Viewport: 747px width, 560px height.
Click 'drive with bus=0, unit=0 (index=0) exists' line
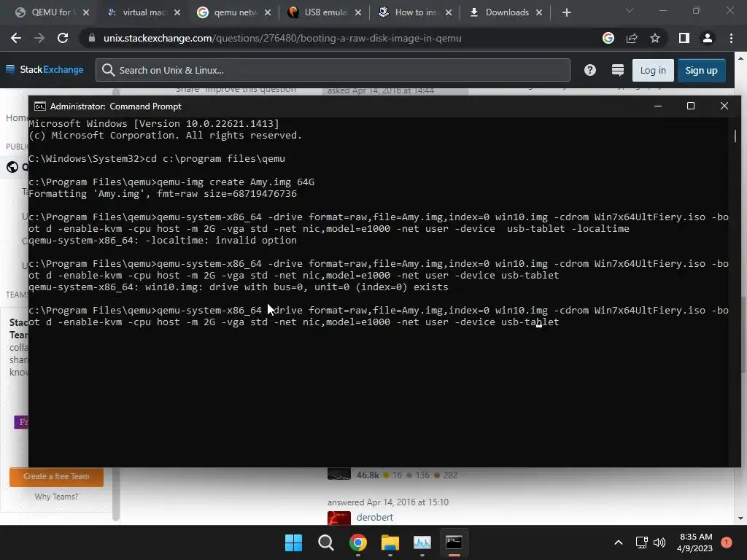[329, 287]
